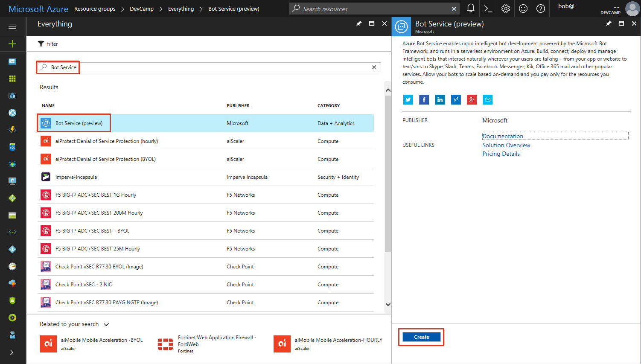Clear the top Search resources field
This screenshot has width=641, height=364.
454,9
